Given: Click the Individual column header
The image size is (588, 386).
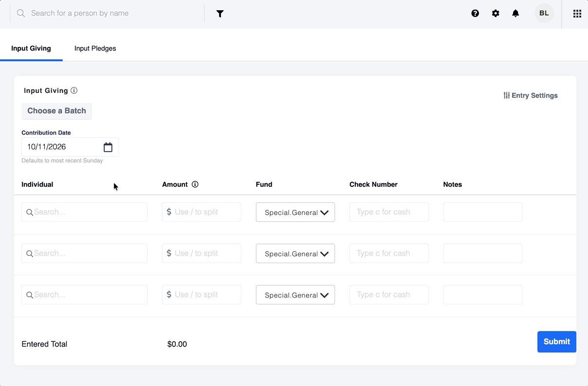Looking at the screenshot, I should [37, 184].
